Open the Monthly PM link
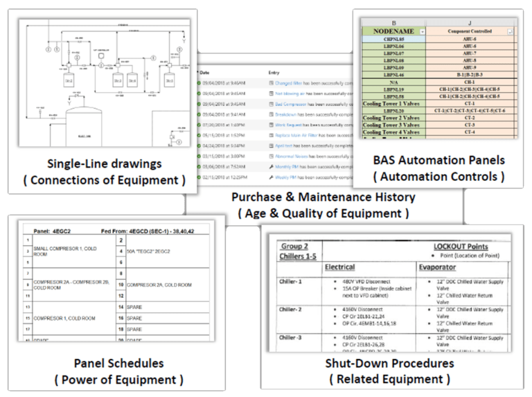532x397 pixels. tap(287, 167)
